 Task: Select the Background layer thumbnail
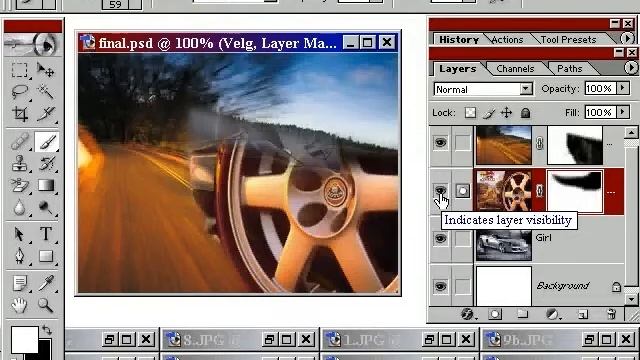tap(504, 286)
